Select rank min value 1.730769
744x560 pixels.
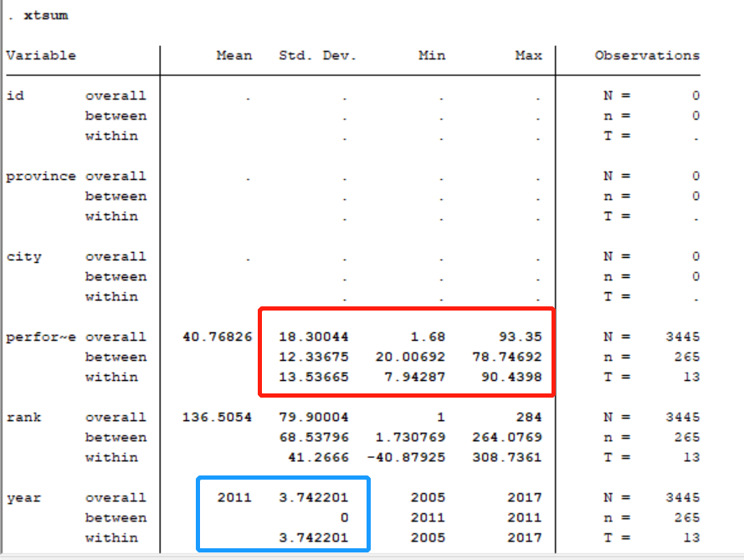[x=410, y=438]
